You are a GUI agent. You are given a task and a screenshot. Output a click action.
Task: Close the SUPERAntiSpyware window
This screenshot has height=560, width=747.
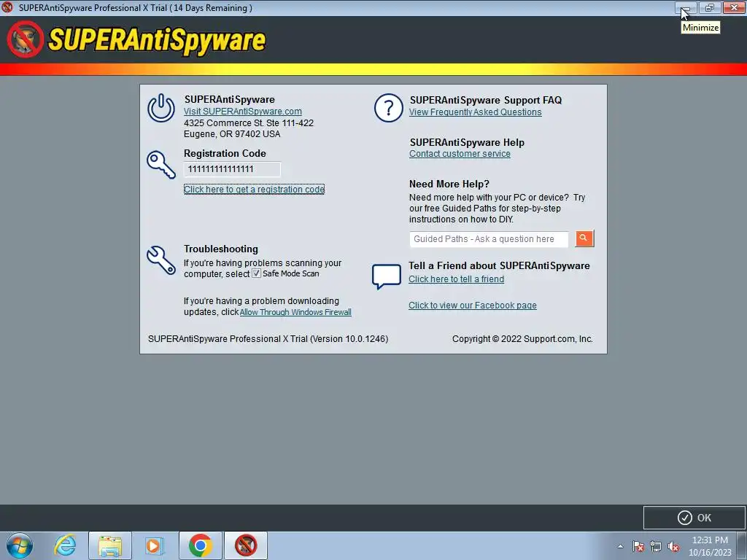pos(734,7)
